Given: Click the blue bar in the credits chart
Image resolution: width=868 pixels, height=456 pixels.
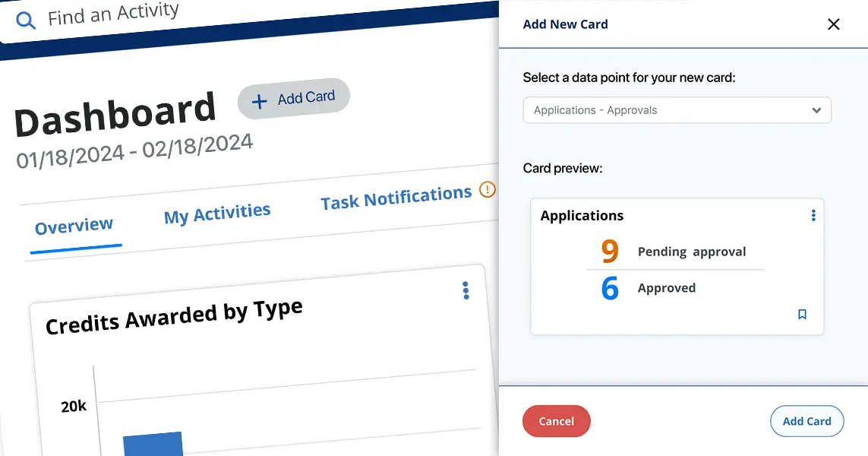Looking at the screenshot, I should click(153, 445).
